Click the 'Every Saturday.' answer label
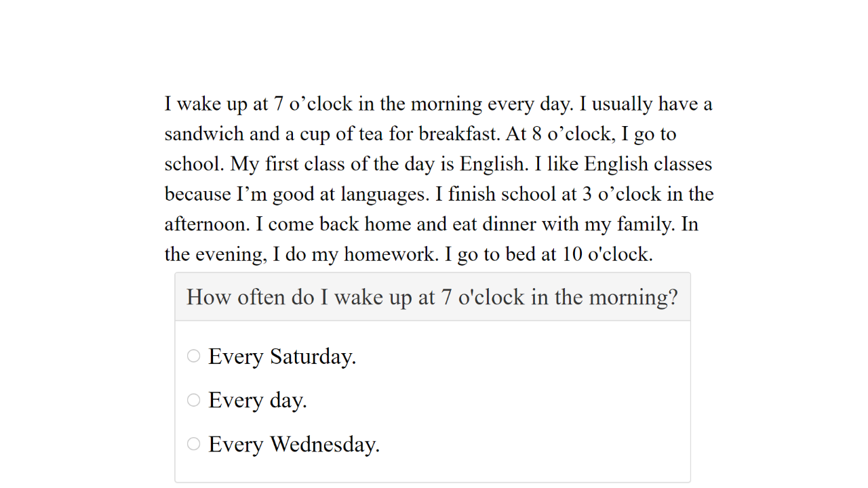868x488 pixels. point(282,357)
